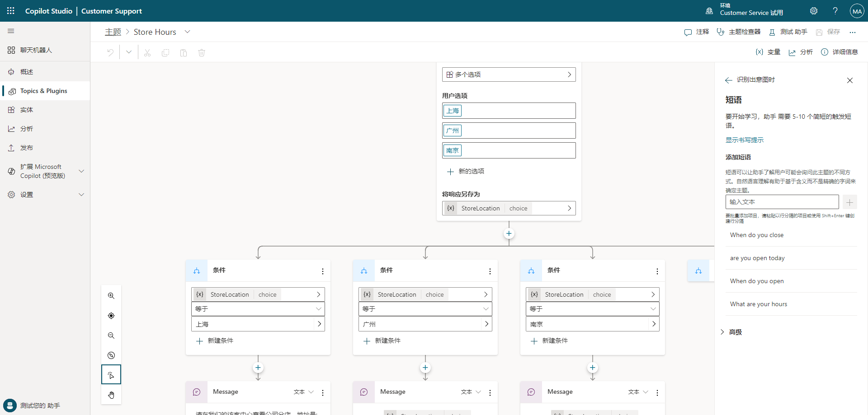Select the hand pan tool
The image size is (868, 415).
click(x=111, y=395)
